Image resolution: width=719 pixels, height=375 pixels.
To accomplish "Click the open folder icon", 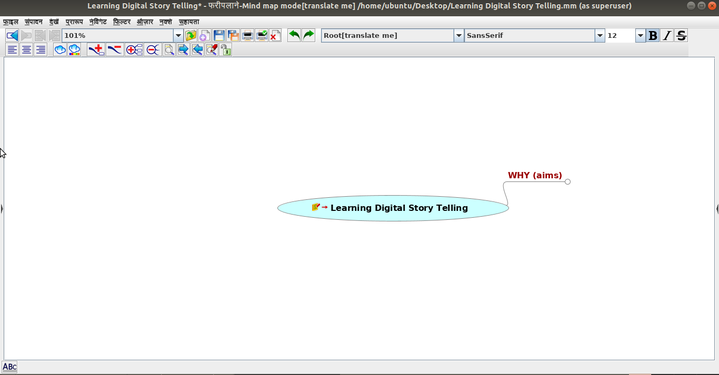I will (191, 35).
